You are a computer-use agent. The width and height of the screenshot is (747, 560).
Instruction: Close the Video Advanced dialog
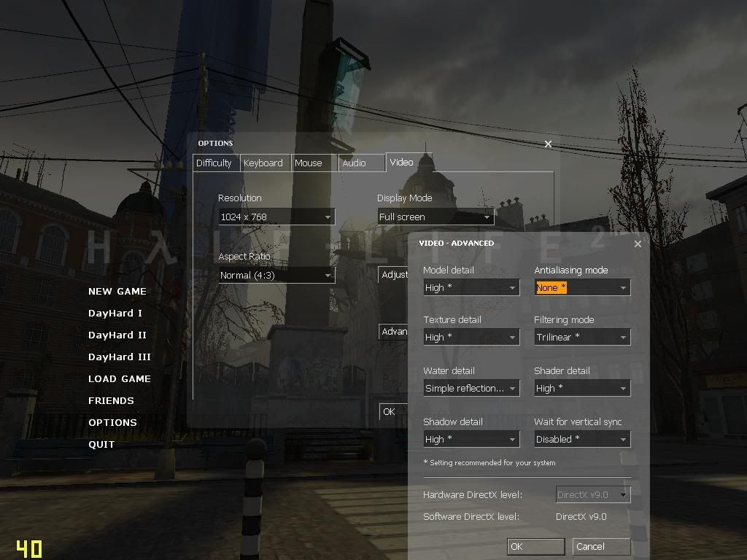[638, 244]
